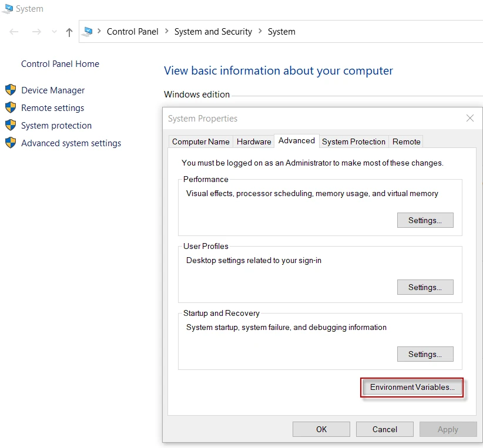
Task: Click the Up arrow navigation icon
Action: [x=69, y=32]
